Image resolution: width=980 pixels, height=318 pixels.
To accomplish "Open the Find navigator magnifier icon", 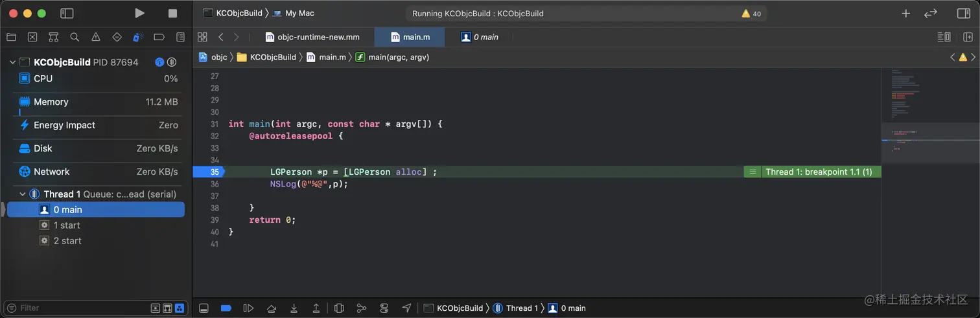I will tap(75, 37).
